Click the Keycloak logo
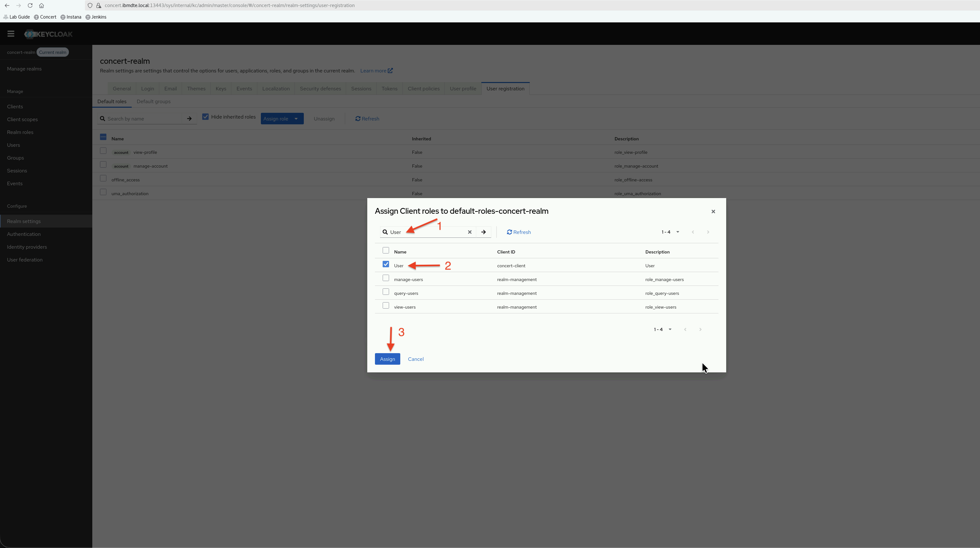The width and height of the screenshot is (980, 548). click(48, 34)
